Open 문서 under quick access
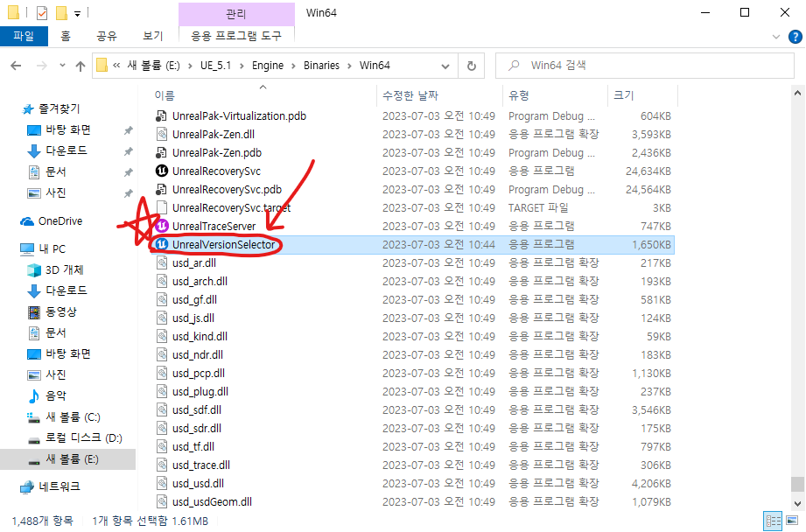The height and width of the screenshot is (532, 806). tap(47, 172)
